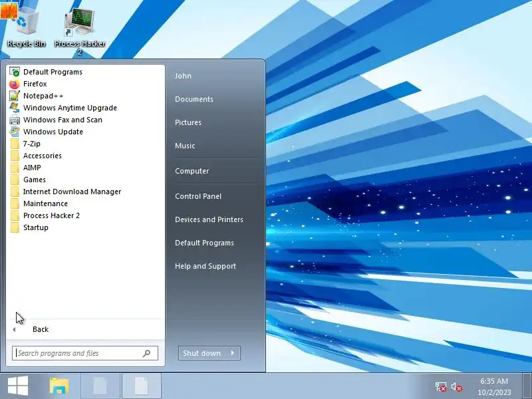Image resolution: width=532 pixels, height=399 pixels.
Task: Click the taskbar clock showing 6:35 AM
Action: point(494,386)
